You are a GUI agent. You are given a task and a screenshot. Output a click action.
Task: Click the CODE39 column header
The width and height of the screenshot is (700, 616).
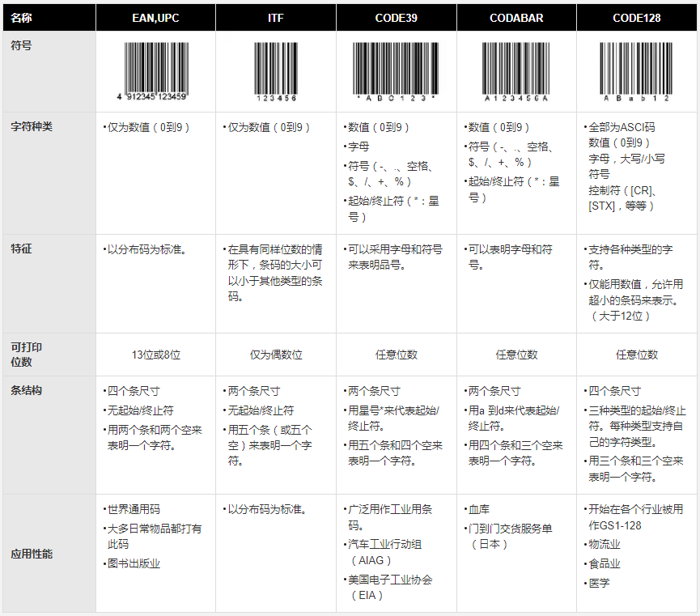(397, 18)
